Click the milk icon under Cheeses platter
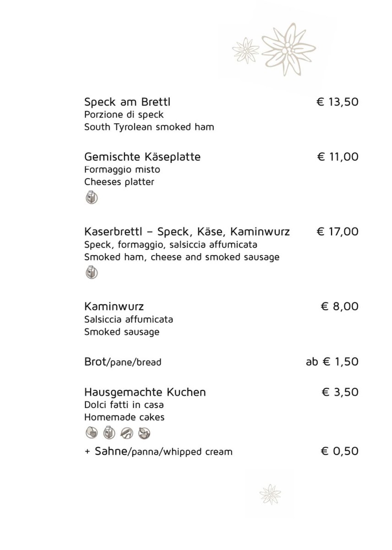The image size is (392, 550). point(92,198)
